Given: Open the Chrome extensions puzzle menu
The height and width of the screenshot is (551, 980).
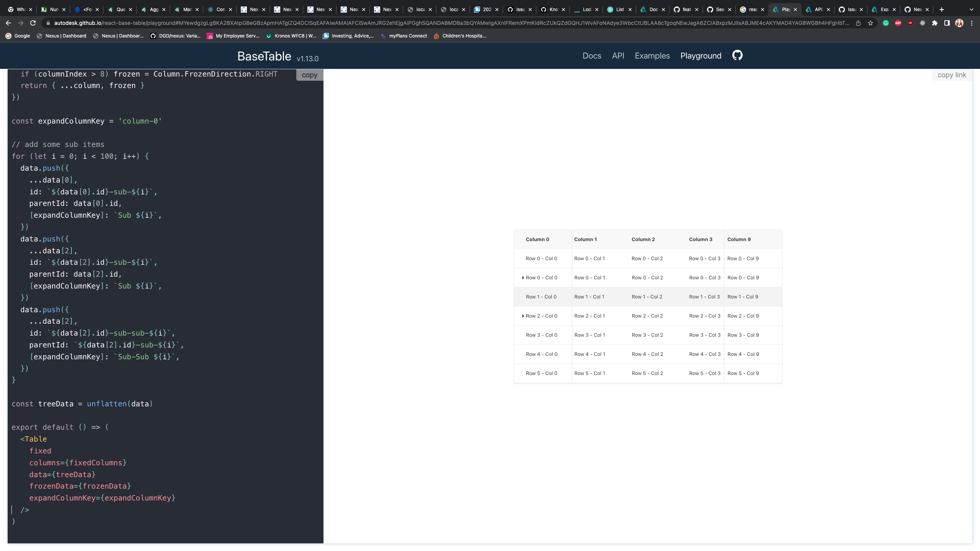Looking at the screenshot, I should pyautogui.click(x=935, y=23).
